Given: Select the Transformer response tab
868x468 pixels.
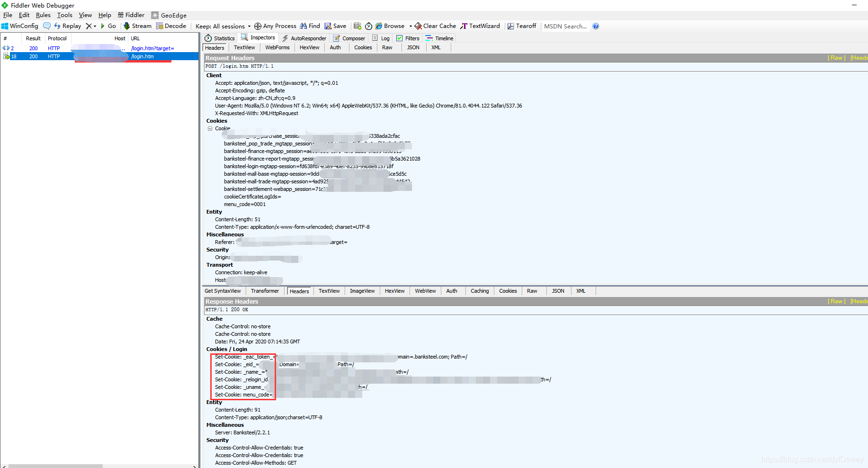Looking at the screenshot, I should click(x=265, y=291).
